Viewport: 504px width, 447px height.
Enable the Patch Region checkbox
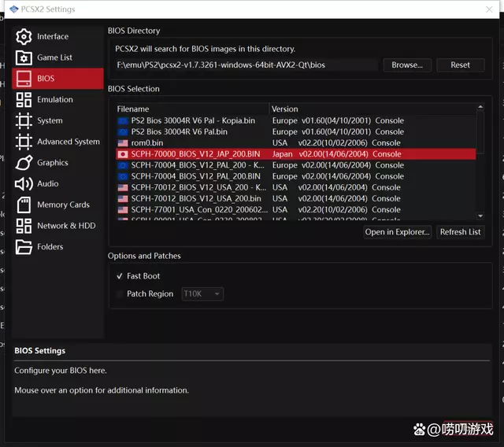pos(120,294)
